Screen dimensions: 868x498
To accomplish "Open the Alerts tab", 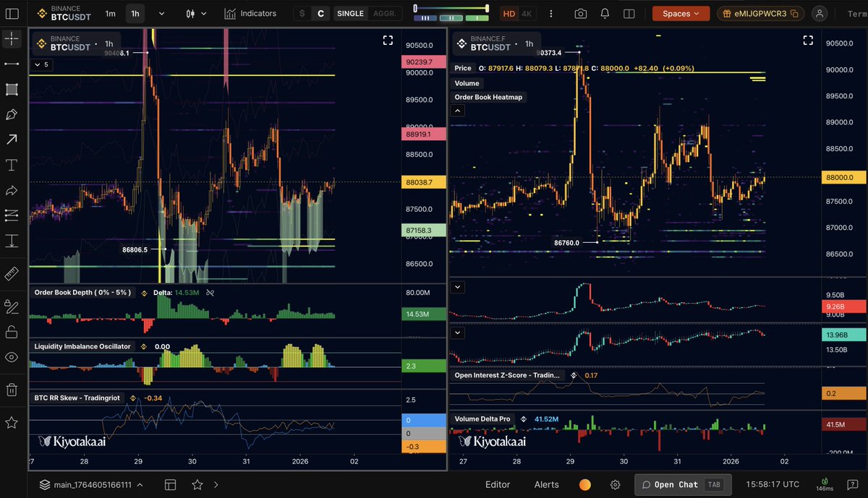I will tap(547, 484).
